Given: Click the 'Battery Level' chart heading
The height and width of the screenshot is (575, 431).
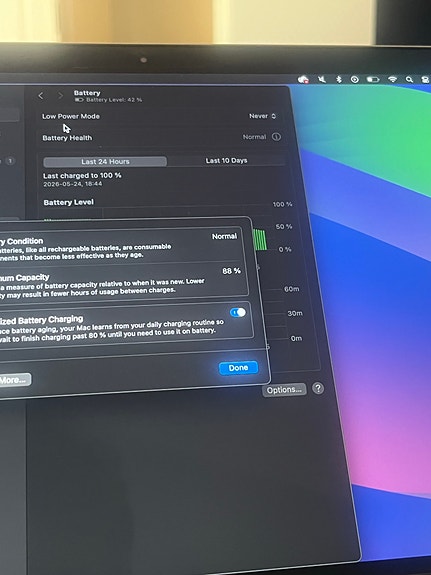Looking at the screenshot, I should click(x=69, y=202).
